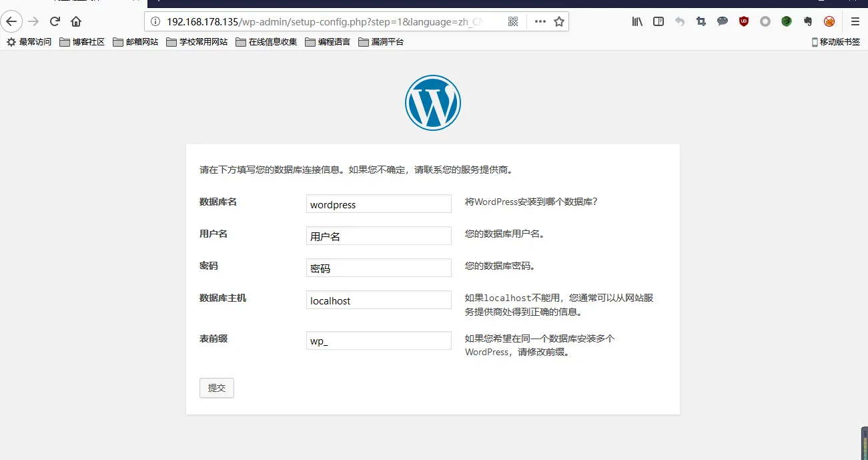Click the browser forward arrow button
Screen dimensions: 868x460
tap(33, 21)
